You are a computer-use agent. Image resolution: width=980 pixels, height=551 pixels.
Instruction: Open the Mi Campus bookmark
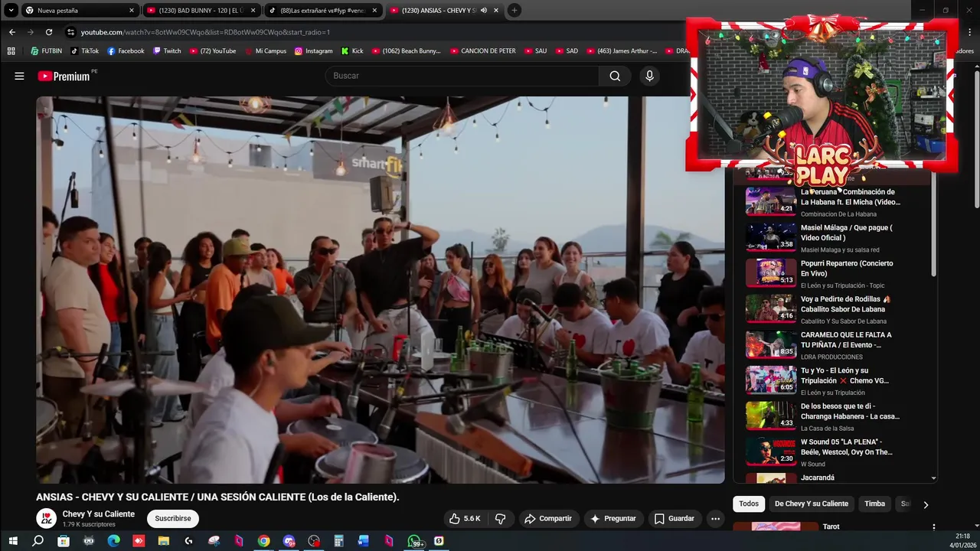[266, 51]
